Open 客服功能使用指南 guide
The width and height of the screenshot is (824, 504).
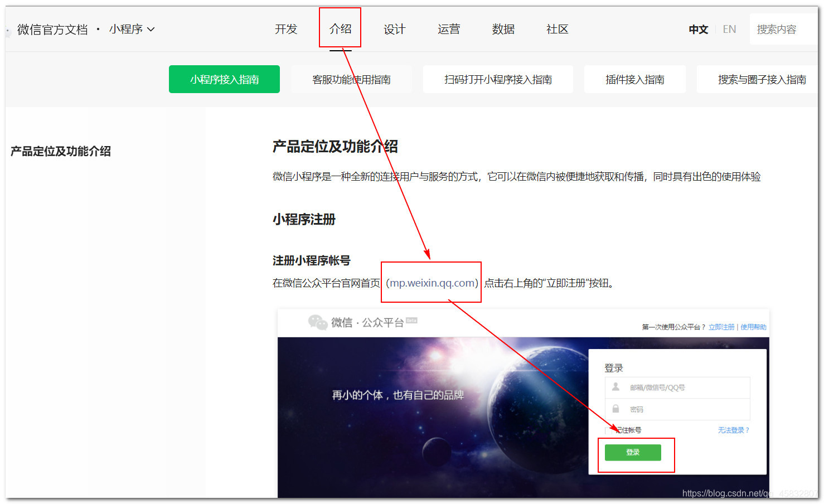coord(351,79)
